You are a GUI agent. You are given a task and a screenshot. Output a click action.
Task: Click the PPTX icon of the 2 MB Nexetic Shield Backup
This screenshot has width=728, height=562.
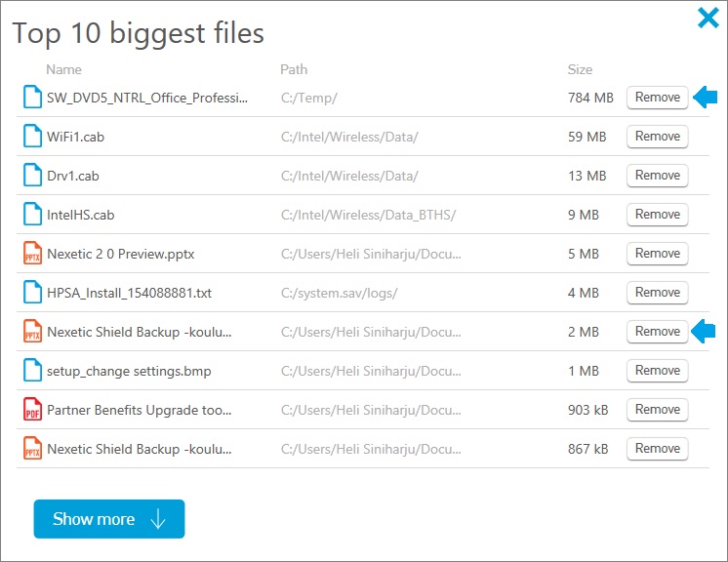[32, 331]
